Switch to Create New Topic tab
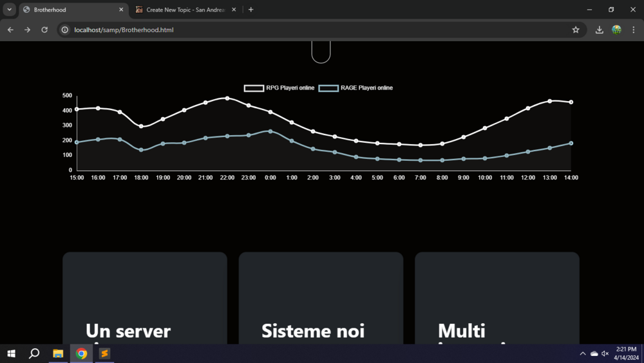This screenshot has height=363, width=644. point(185,10)
